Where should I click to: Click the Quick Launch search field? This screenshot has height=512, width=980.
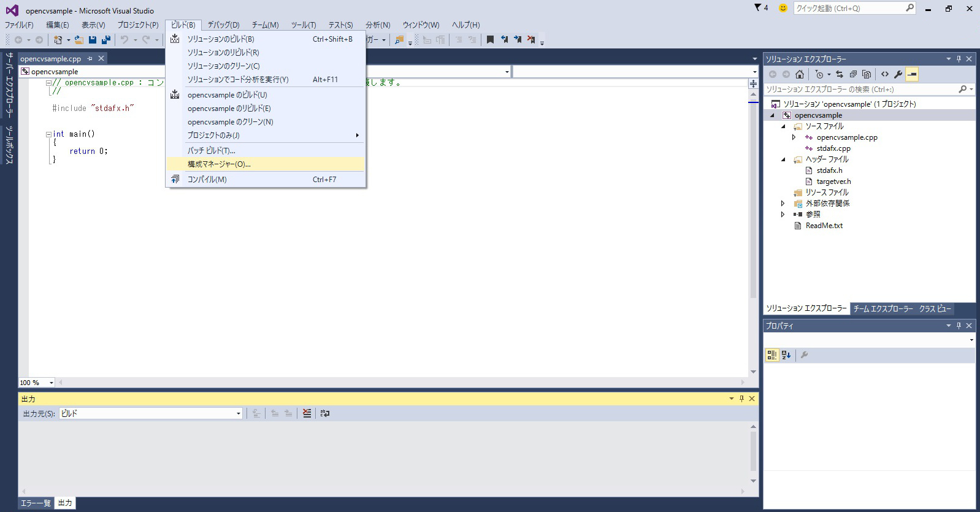pos(849,8)
